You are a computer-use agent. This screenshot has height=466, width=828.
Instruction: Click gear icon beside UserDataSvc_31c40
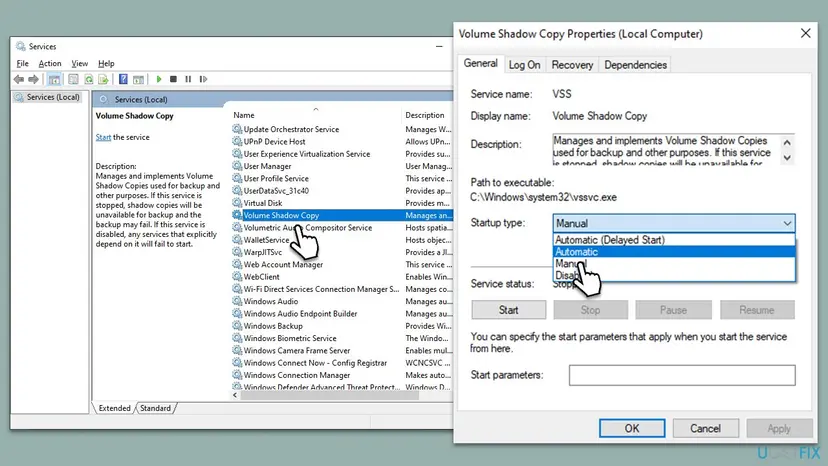point(237,191)
